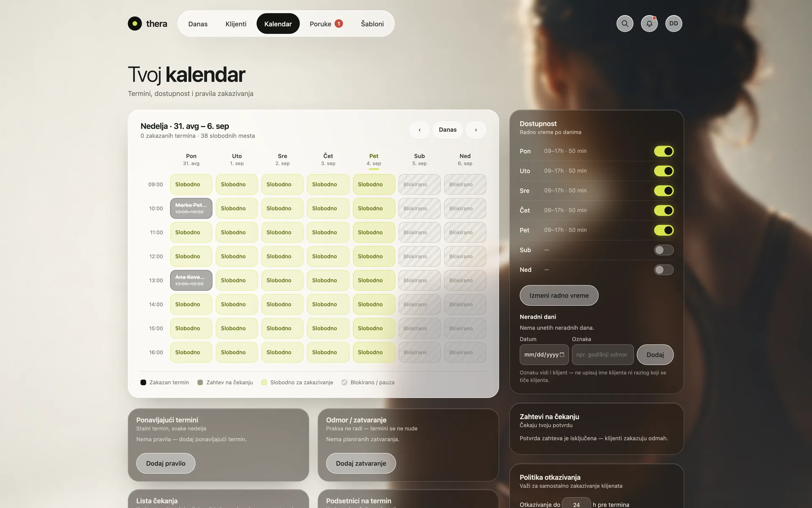
Task: Open the date picker calendar icon
Action: pyautogui.click(x=562, y=355)
